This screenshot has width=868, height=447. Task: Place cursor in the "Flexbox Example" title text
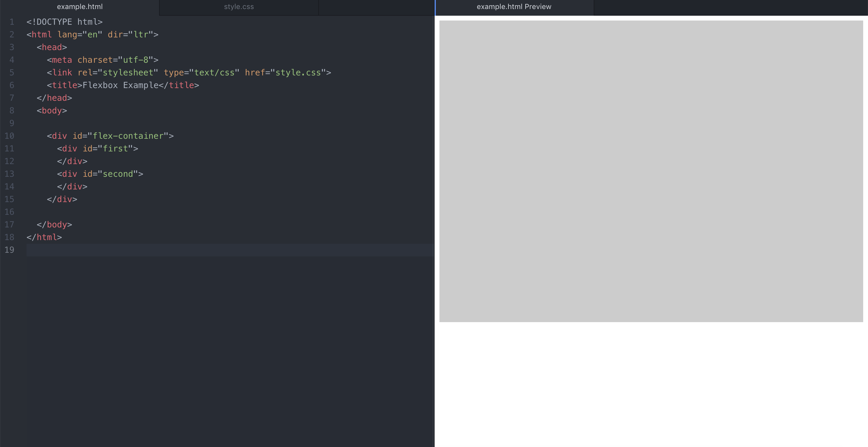coord(120,85)
